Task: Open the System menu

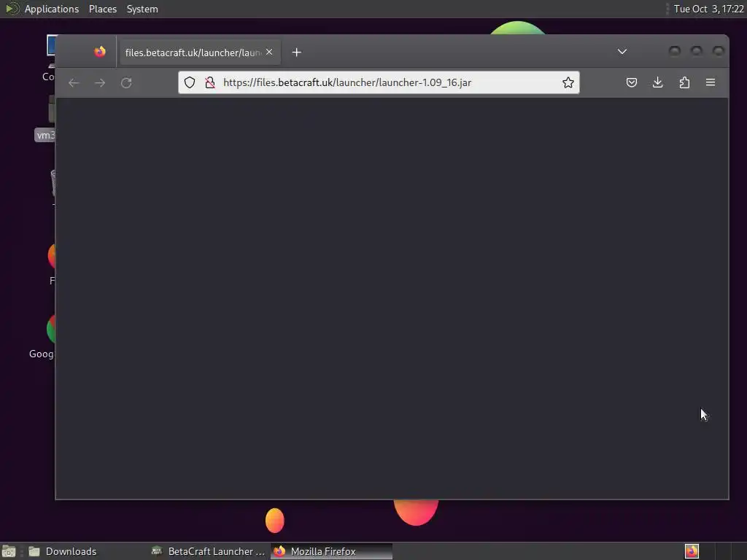Action: point(142,9)
